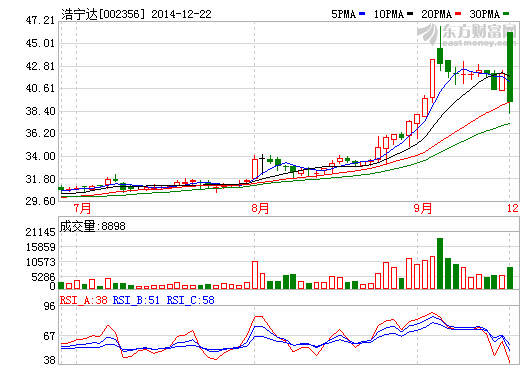Click the 8月 month label on time axis

[260, 209]
